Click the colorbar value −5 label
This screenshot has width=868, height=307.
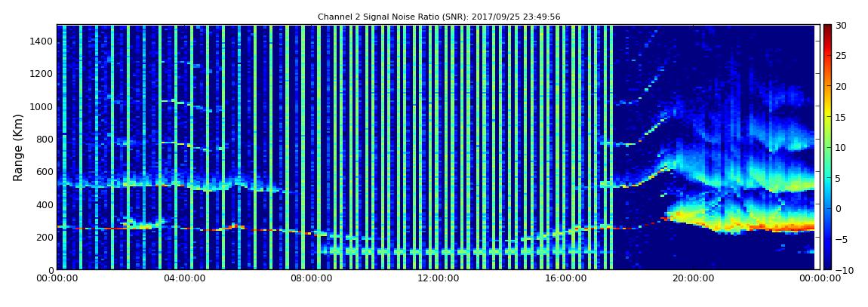point(840,239)
